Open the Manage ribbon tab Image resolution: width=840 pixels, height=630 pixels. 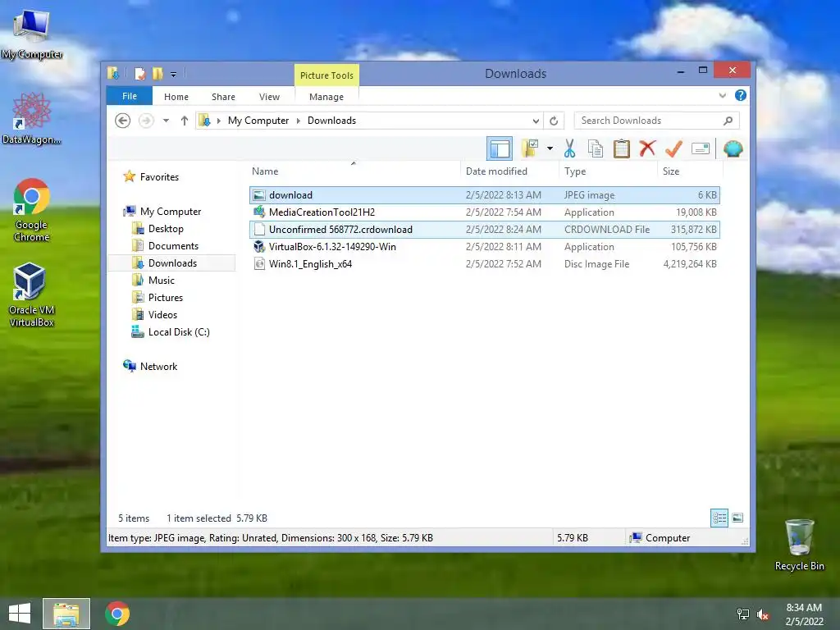click(326, 97)
